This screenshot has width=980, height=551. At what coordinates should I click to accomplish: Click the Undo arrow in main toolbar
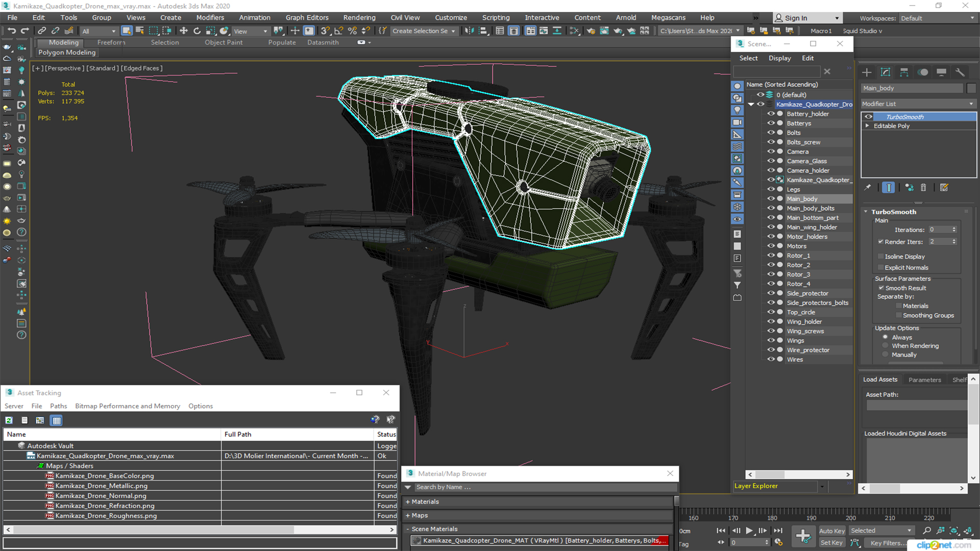point(11,31)
